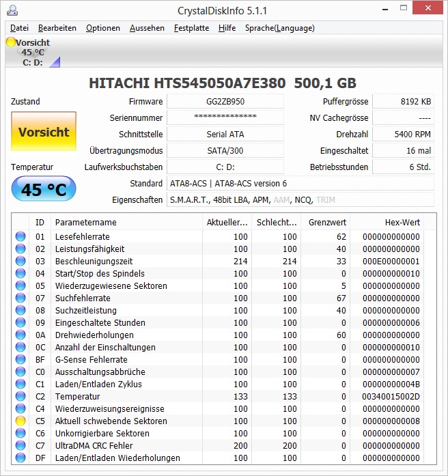448x476 pixels.
Task: Click the Eigenschaften features field
Action: [300, 199]
